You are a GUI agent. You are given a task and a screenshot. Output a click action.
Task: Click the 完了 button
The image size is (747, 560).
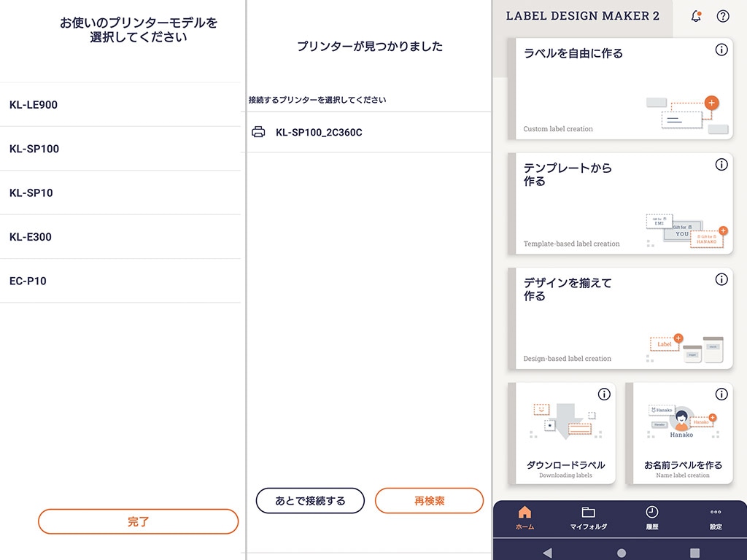pos(138,521)
